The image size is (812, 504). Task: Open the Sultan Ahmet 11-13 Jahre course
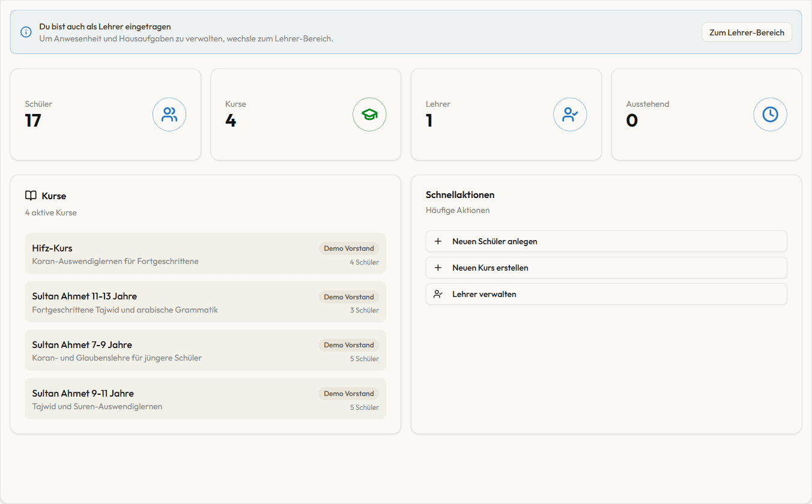[205, 302]
